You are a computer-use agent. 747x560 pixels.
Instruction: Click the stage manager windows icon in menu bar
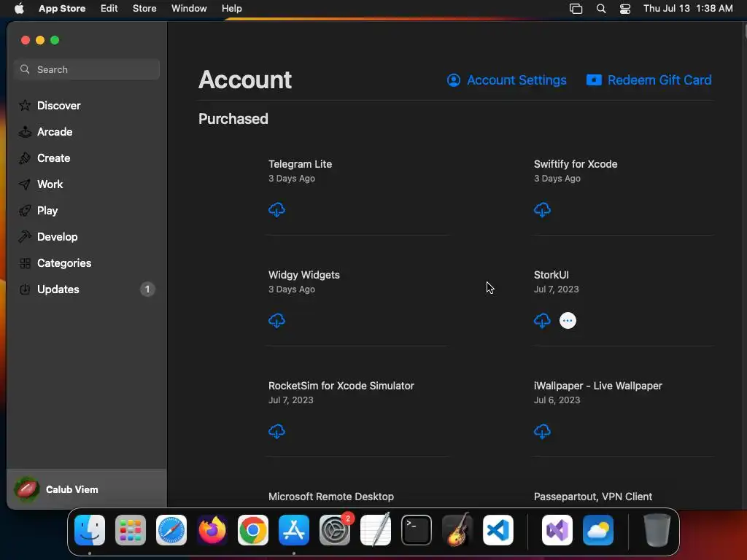(x=576, y=9)
